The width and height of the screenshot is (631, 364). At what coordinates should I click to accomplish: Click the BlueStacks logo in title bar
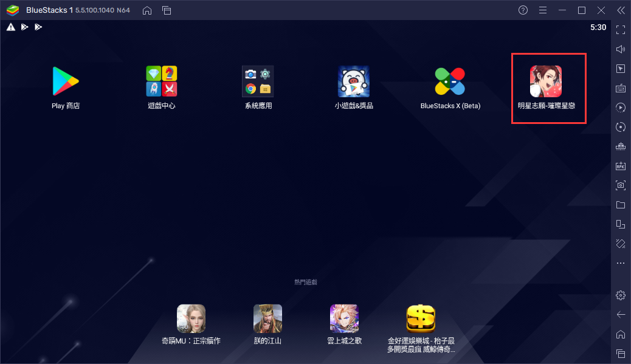[13, 10]
